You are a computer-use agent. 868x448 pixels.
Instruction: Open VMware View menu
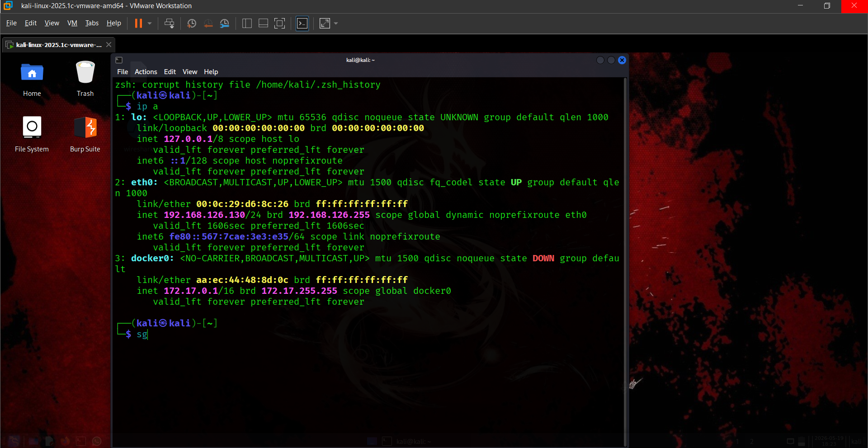coord(52,23)
